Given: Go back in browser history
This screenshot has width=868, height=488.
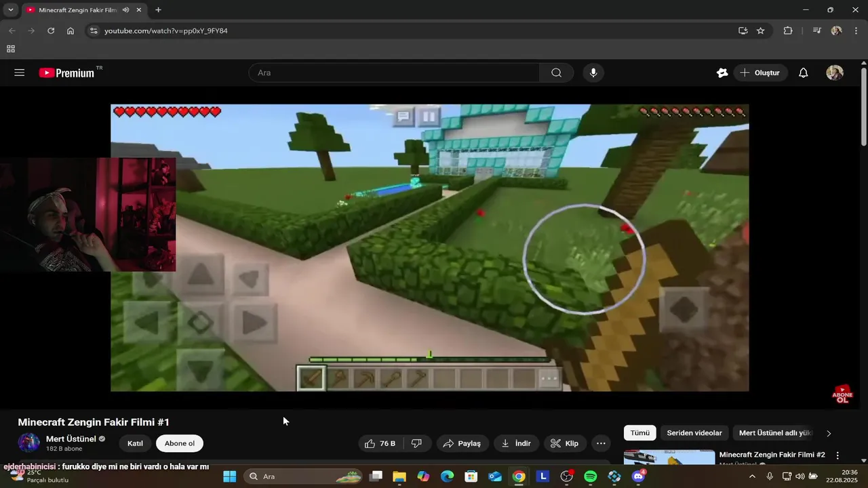Looking at the screenshot, I should (x=12, y=30).
